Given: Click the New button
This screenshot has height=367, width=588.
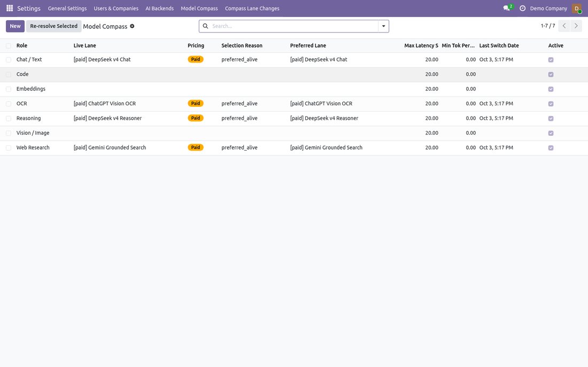Looking at the screenshot, I should (16, 26).
